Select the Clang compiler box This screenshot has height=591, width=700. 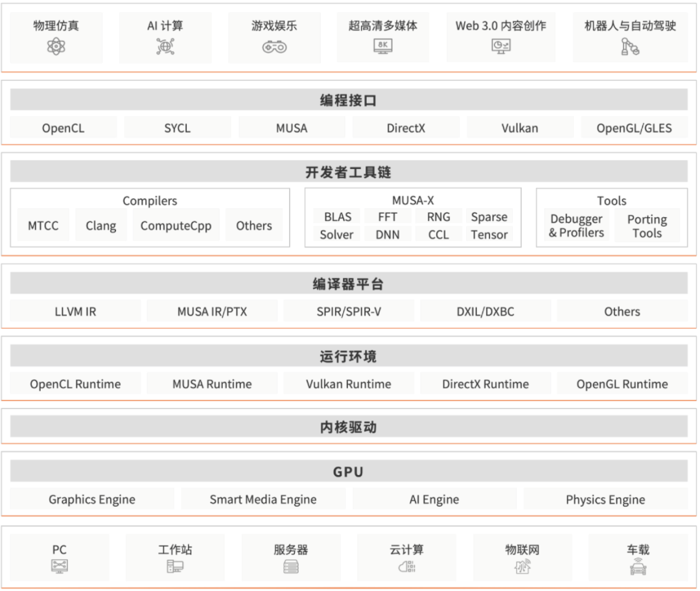pos(101,225)
